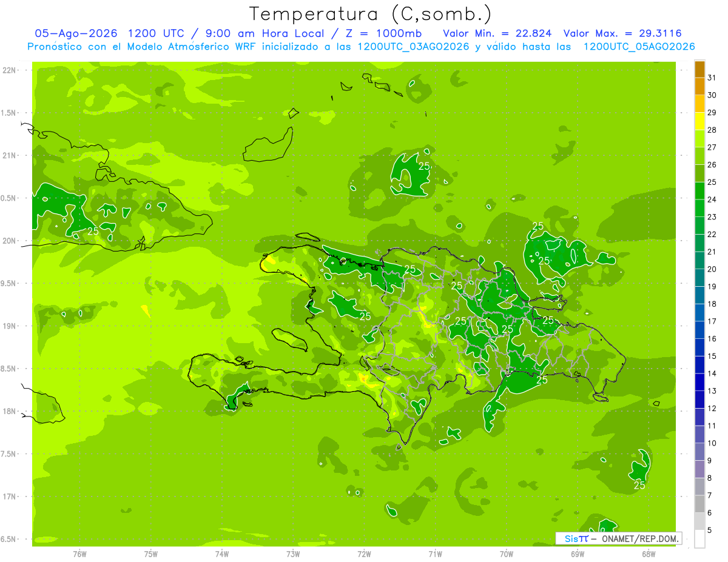Screen dimensions: 728x562
Task: Click the "22N" latitude label
Action: click(9, 70)
